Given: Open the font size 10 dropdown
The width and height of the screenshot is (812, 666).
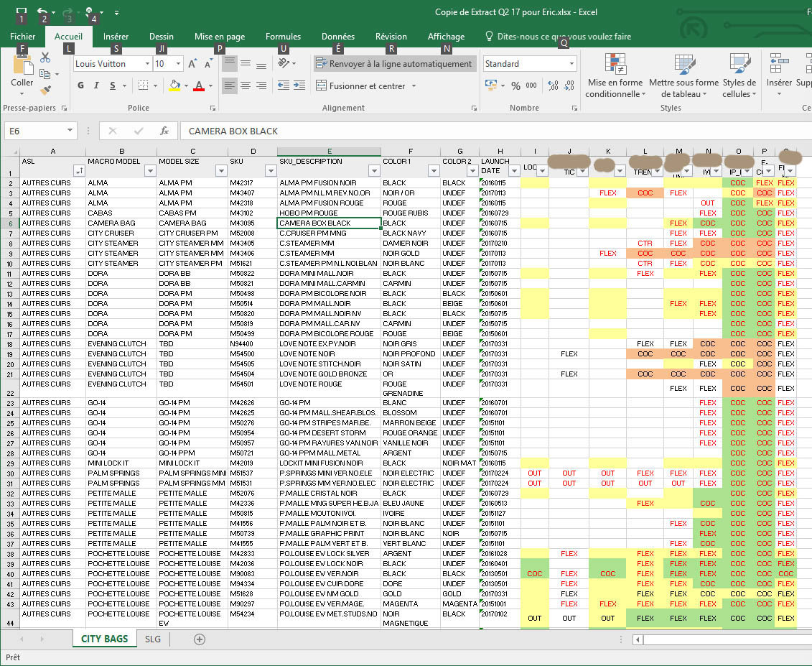Looking at the screenshot, I should (179, 64).
